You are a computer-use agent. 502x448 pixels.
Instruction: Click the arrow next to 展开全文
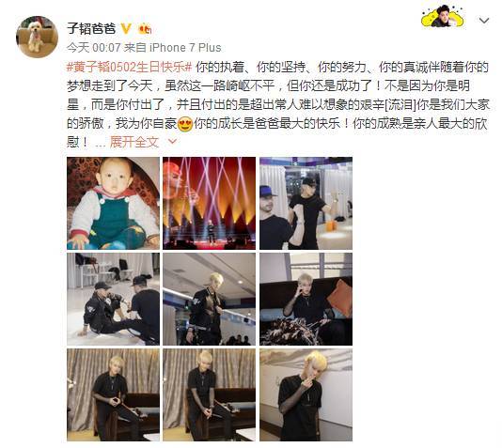pyautogui.click(x=173, y=141)
